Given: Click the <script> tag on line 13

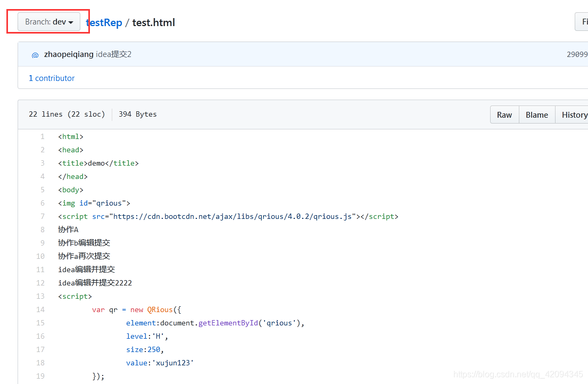Looking at the screenshot, I should pyautogui.click(x=75, y=296).
